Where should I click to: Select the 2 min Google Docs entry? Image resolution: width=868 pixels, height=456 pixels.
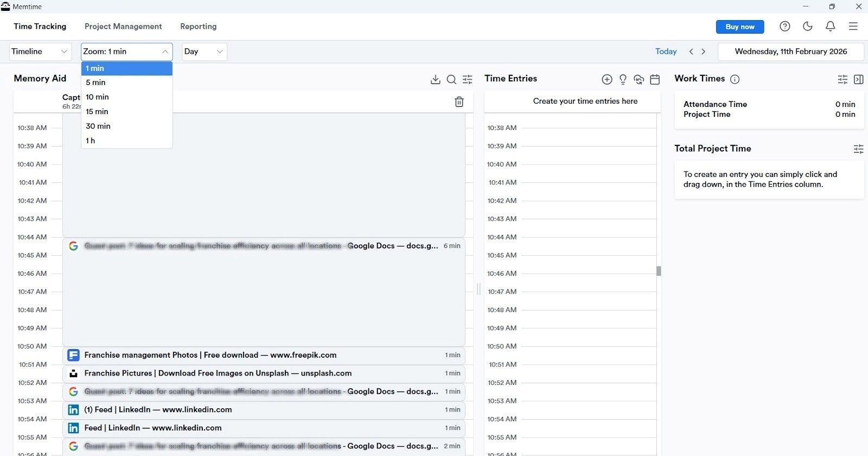(x=264, y=446)
